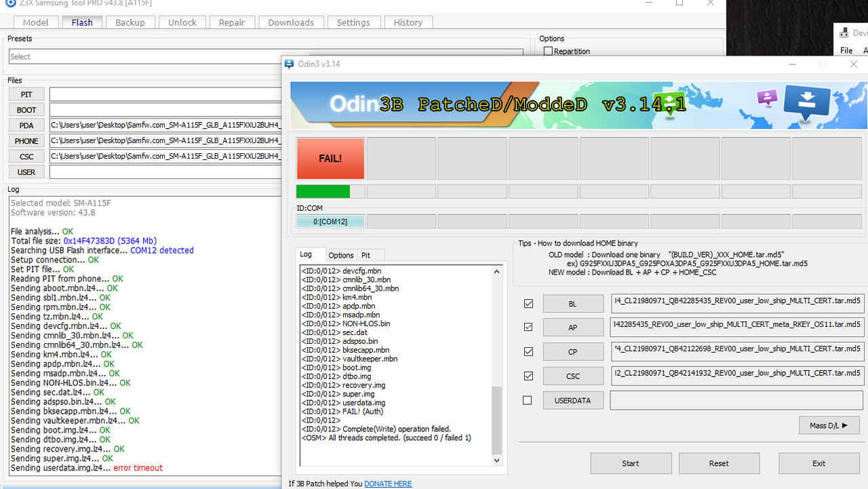
Task: Enable the Repartition checkbox
Action: (x=548, y=52)
